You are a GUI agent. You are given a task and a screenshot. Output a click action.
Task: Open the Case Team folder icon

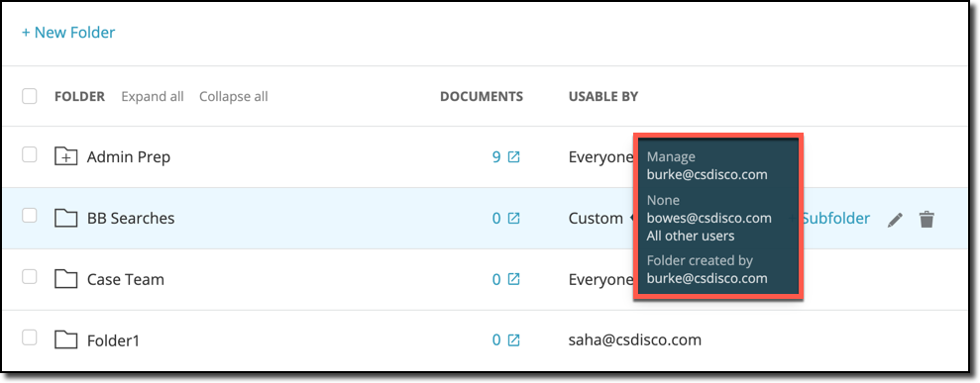coord(65,279)
